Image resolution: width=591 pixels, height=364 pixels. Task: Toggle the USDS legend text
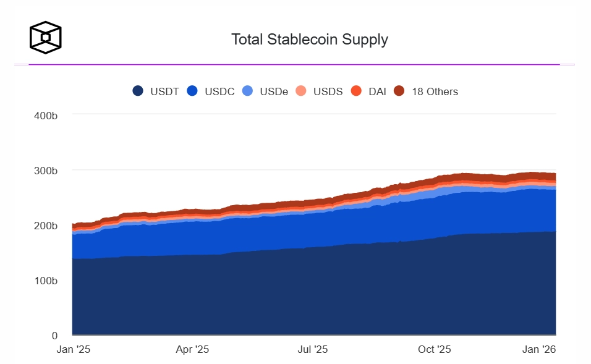click(x=328, y=91)
